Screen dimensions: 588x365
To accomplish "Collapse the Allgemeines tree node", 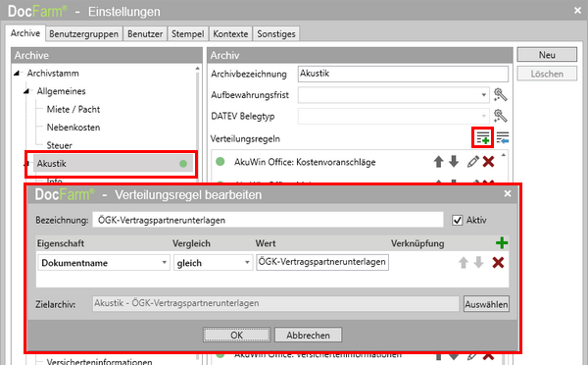I will tap(26, 91).
